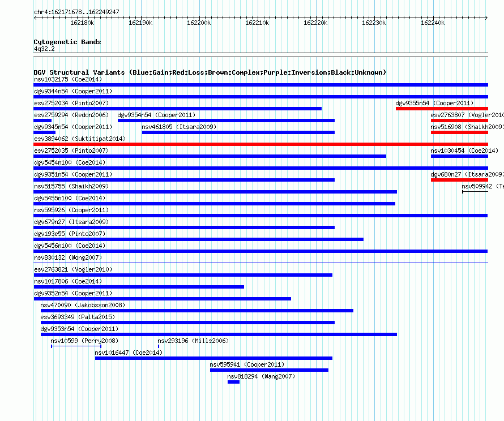
Task: Select the blue bar under nsv1030454
Action: (459, 156)
